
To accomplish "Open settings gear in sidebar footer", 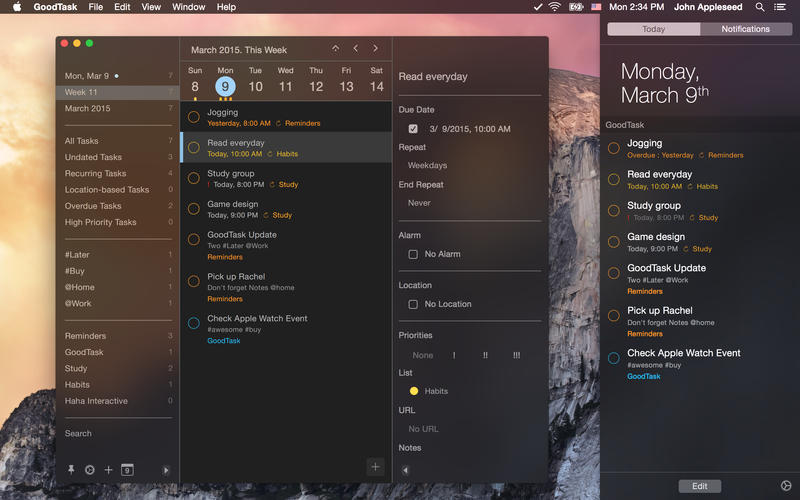I will [90, 470].
